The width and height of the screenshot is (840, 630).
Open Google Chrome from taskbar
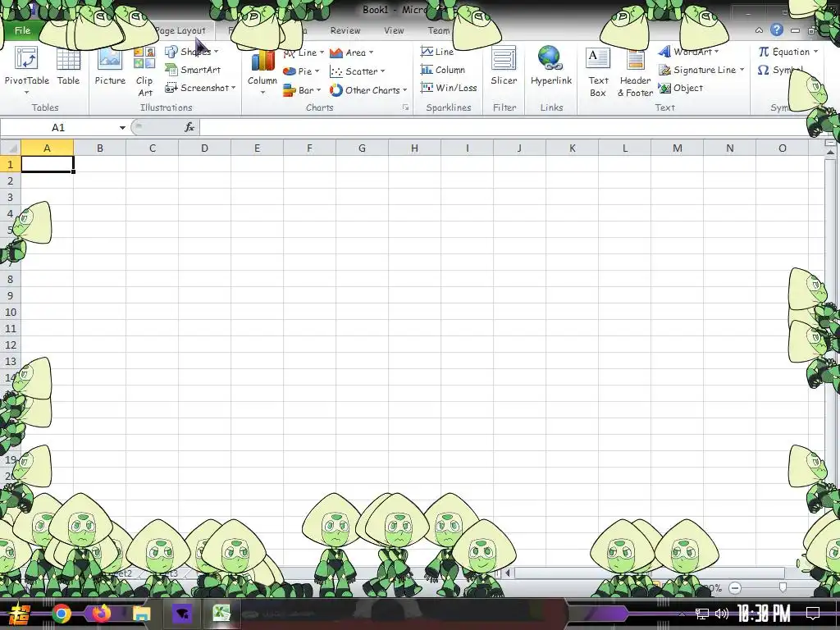(x=61, y=614)
